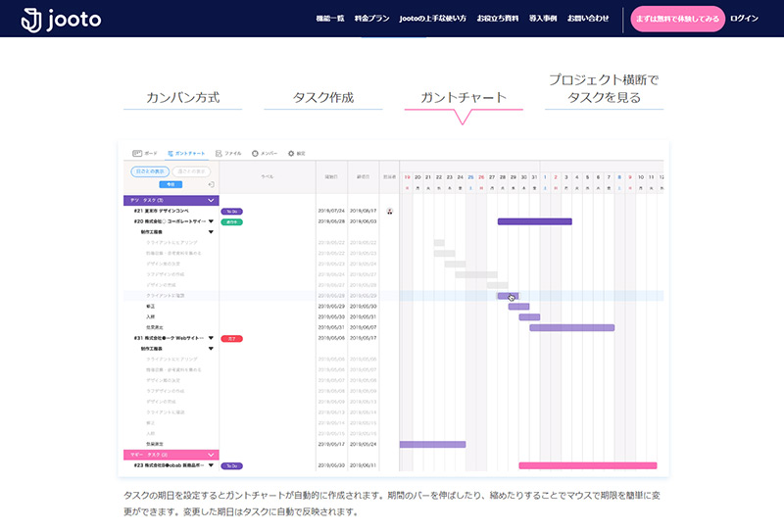784x532 pixels.
Task: Select task row #20 コーポレートサイト
Action: 171,221
